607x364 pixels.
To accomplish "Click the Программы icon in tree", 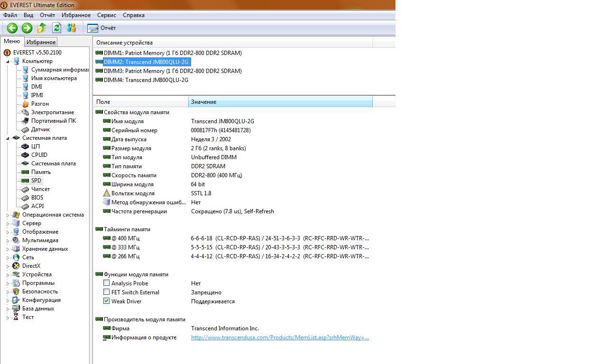I will (x=16, y=283).
